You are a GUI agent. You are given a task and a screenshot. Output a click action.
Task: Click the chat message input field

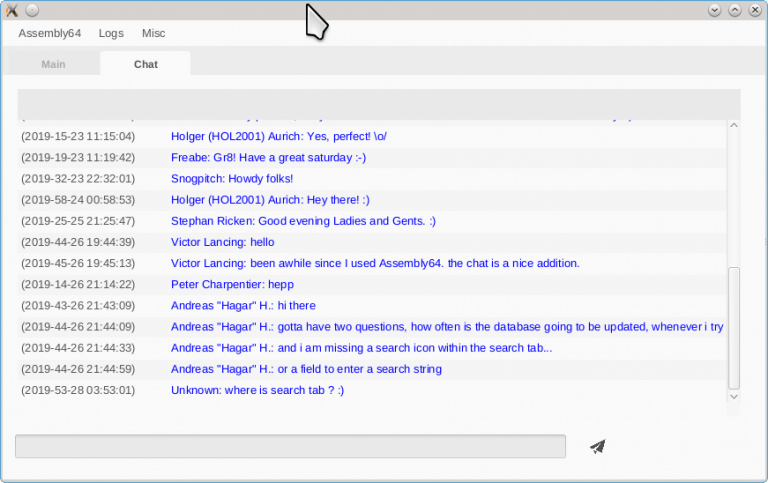(290, 446)
